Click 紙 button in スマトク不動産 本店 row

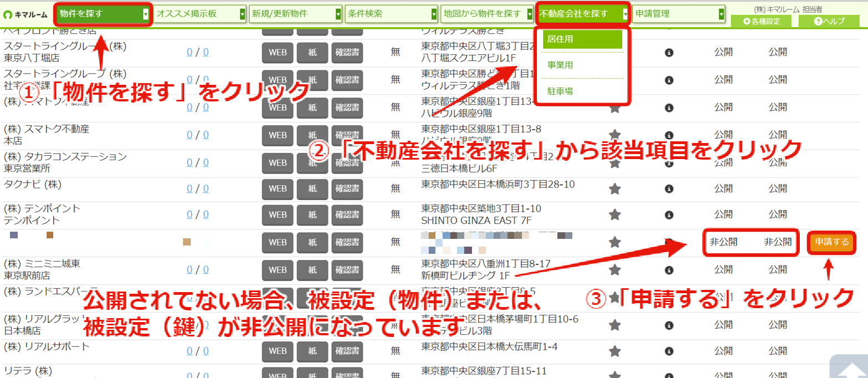point(312,135)
